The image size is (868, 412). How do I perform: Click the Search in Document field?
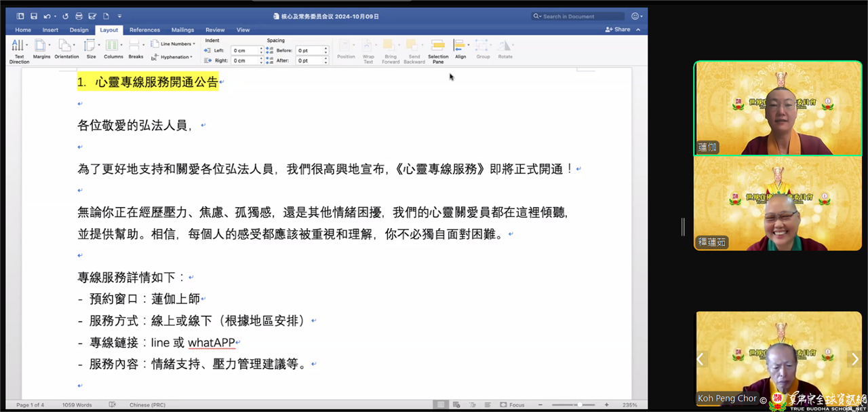[x=580, y=16]
